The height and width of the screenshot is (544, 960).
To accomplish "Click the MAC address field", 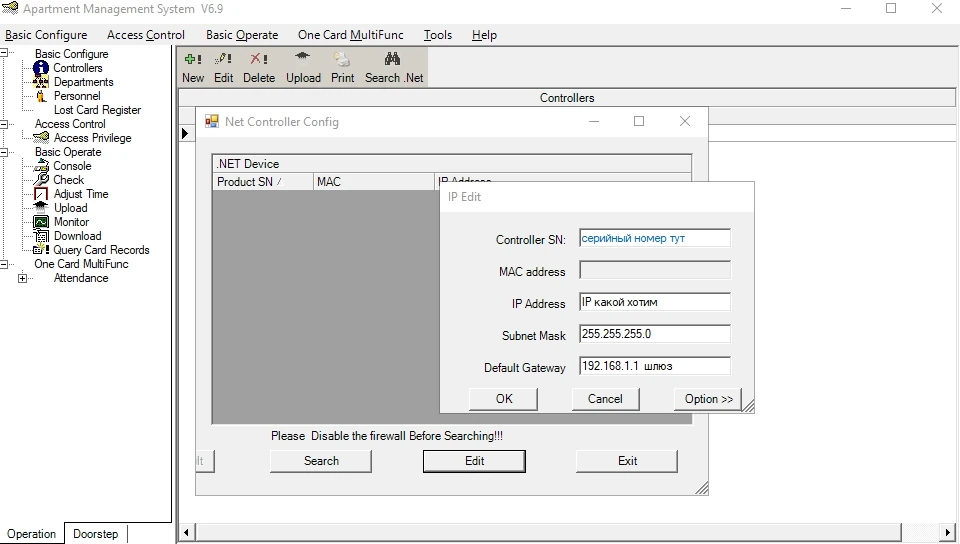I will click(x=654, y=270).
